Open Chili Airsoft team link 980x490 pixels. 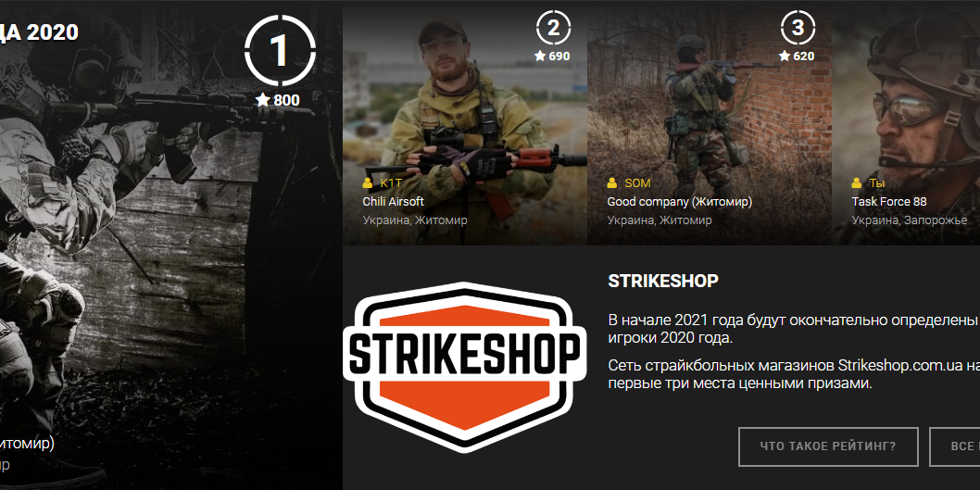pos(393,202)
